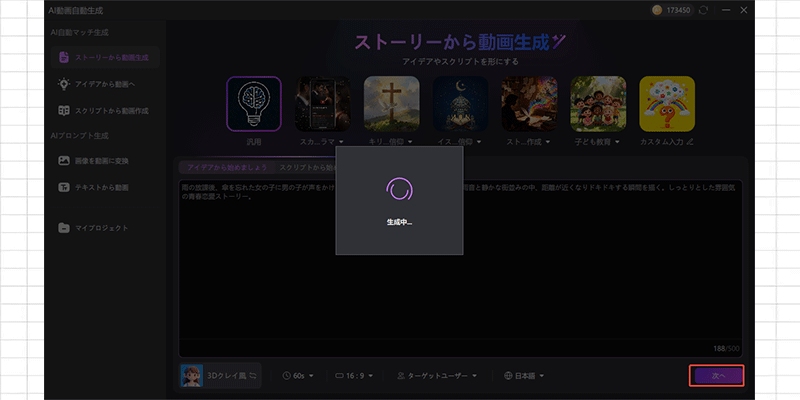Click the 188/500 character counter

click(x=727, y=348)
